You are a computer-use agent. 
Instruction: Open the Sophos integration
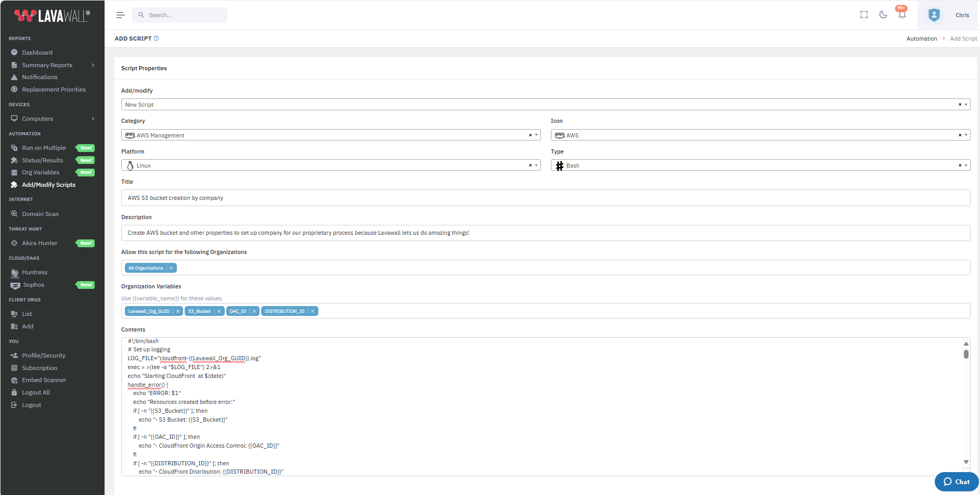(33, 285)
